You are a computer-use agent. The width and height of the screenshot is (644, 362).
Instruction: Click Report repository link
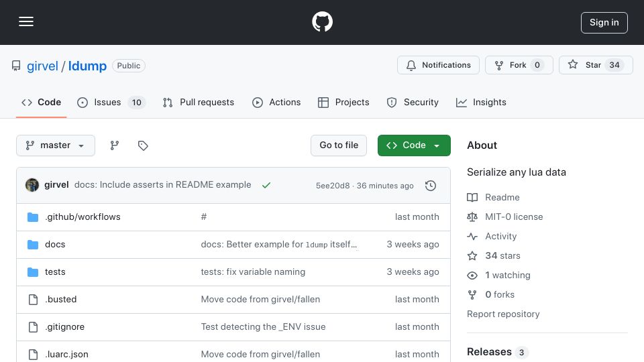[x=503, y=314]
